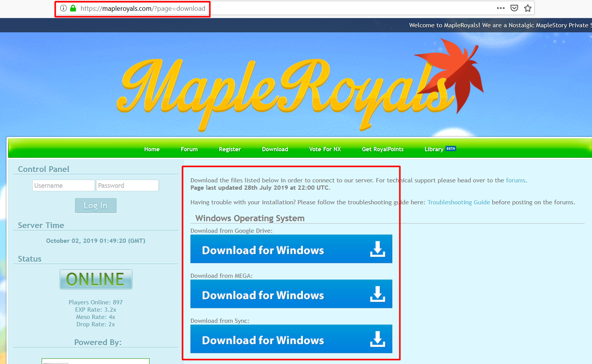The height and width of the screenshot is (364, 592).
Task: Click the MEGA download arrow icon
Action: coord(377,294)
